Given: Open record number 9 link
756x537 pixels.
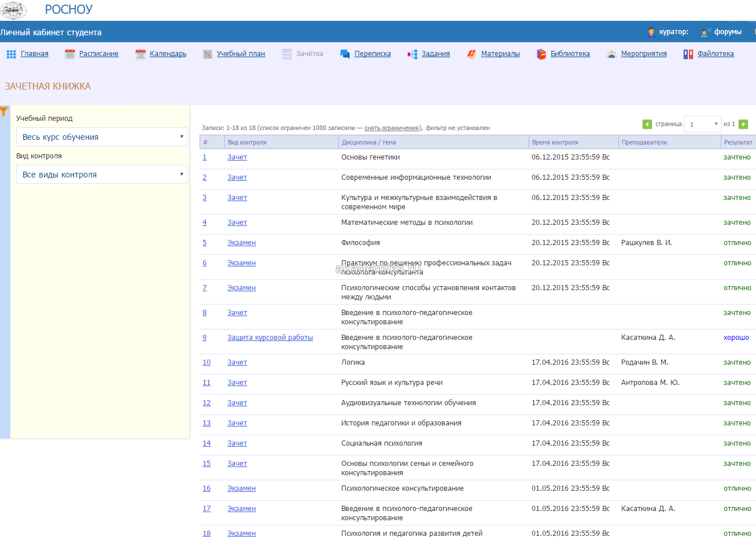Looking at the screenshot, I should 204,338.
